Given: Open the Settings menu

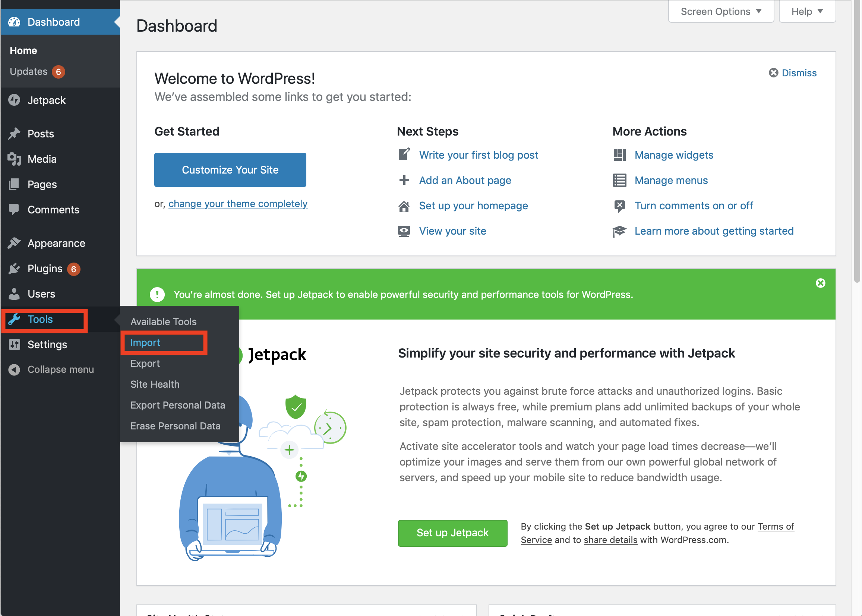Looking at the screenshot, I should pos(60,344).
